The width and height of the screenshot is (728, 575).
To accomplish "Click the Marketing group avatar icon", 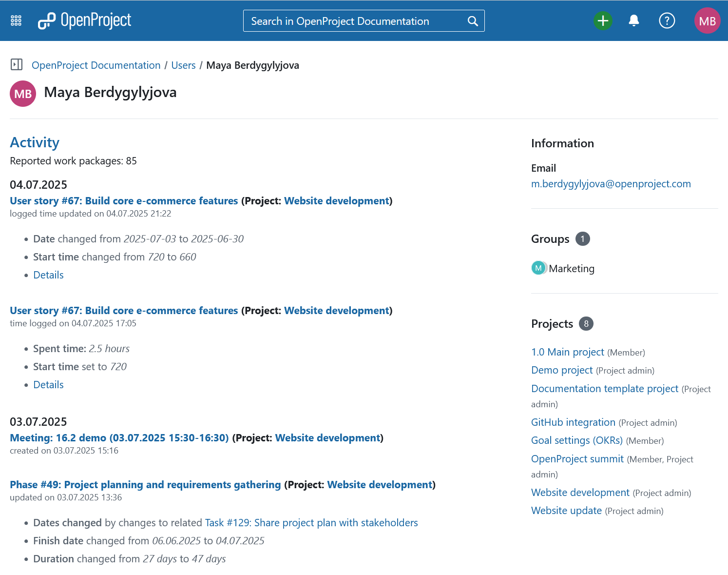I will point(538,268).
